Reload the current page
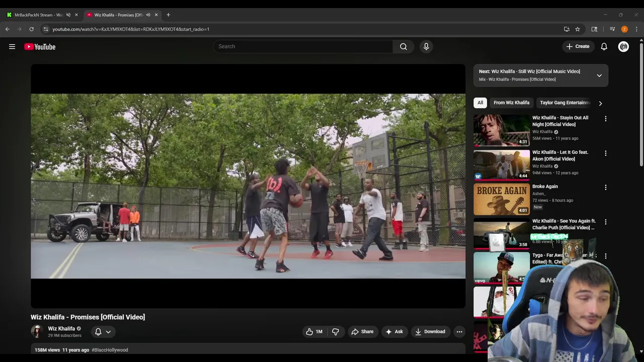644x362 pixels. coord(31,29)
